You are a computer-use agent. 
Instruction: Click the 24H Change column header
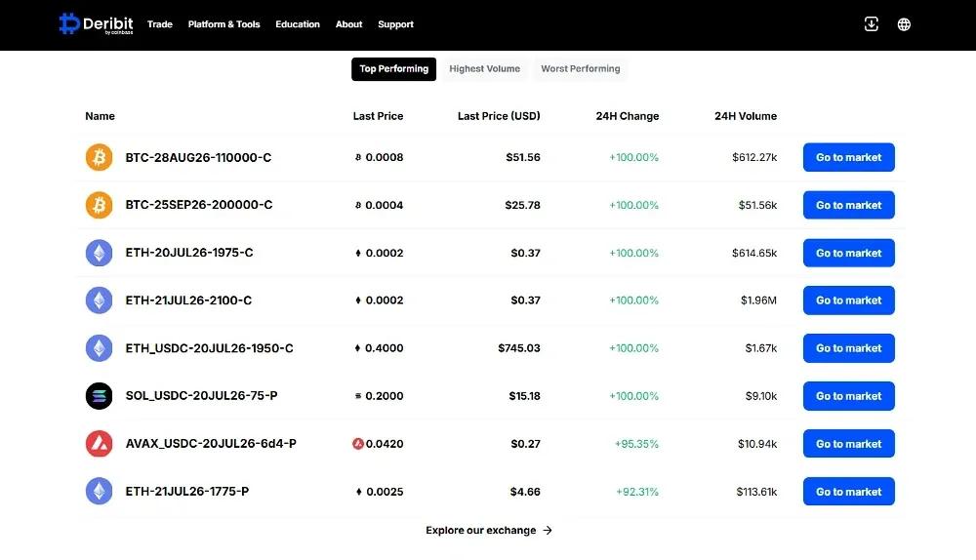[628, 116]
